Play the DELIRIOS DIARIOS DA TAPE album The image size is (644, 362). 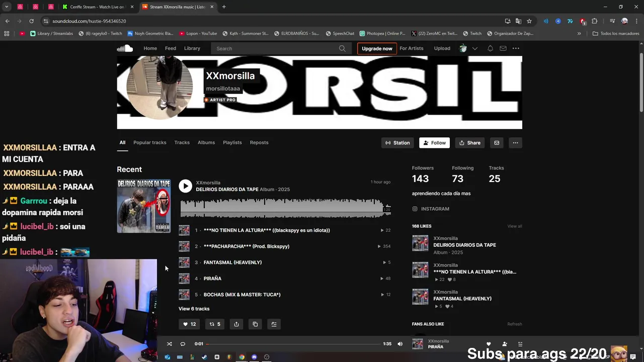(185, 186)
